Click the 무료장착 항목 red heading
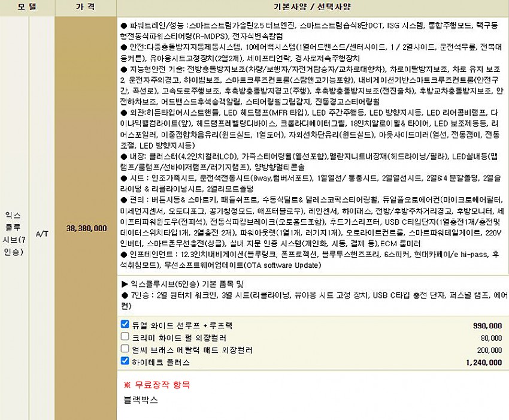 (x=162, y=385)
